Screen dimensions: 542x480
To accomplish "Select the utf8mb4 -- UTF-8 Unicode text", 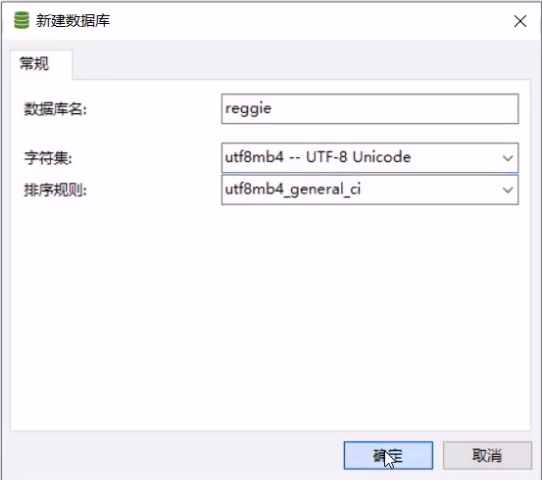I will 318,158.
